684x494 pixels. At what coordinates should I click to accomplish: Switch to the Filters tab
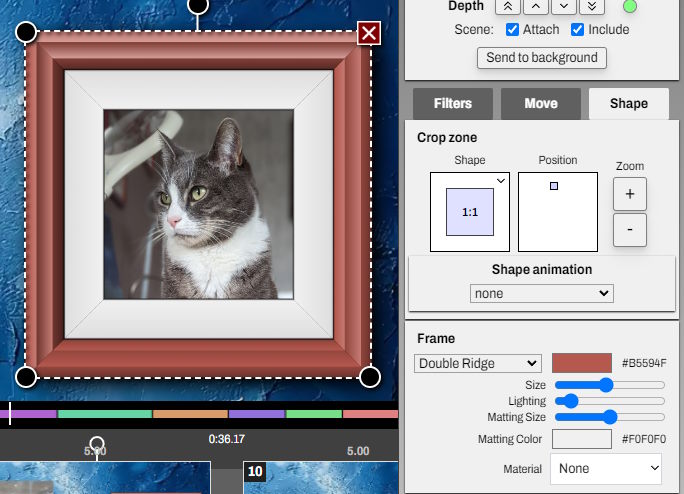(x=453, y=103)
